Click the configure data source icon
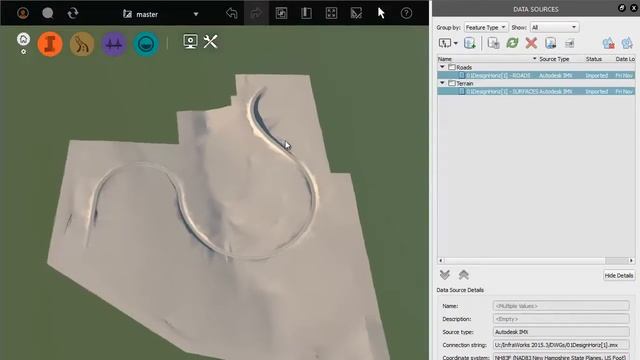The width and height of the screenshot is (640, 360). 493,43
